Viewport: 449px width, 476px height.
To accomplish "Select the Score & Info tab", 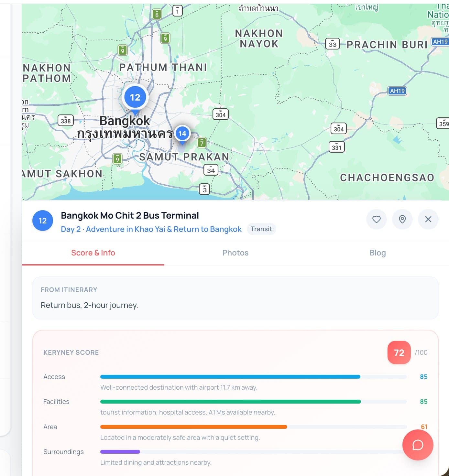I will [93, 253].
